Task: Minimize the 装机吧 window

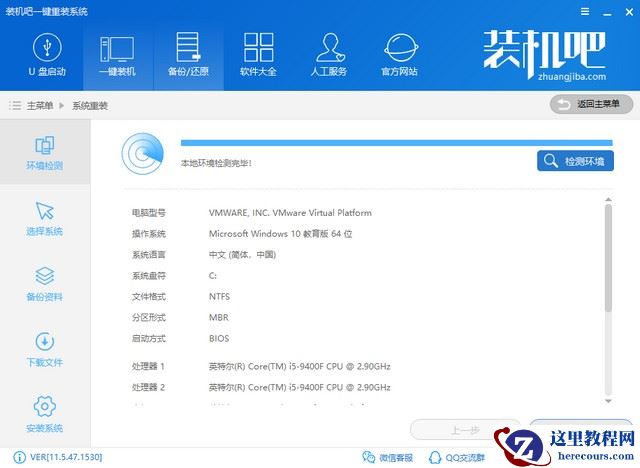Action: (x=607, y=13)
